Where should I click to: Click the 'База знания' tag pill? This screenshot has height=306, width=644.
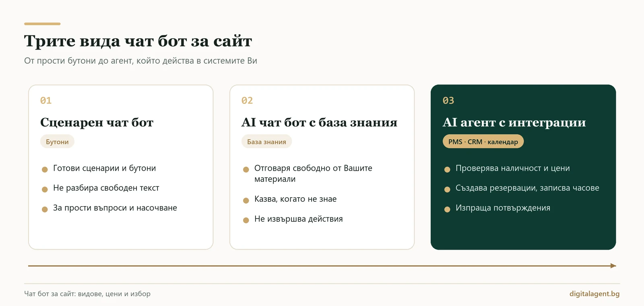pos(266,142)
